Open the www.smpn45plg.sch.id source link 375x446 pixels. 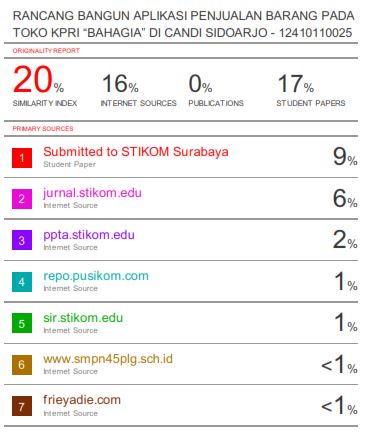tap(108, 359)
